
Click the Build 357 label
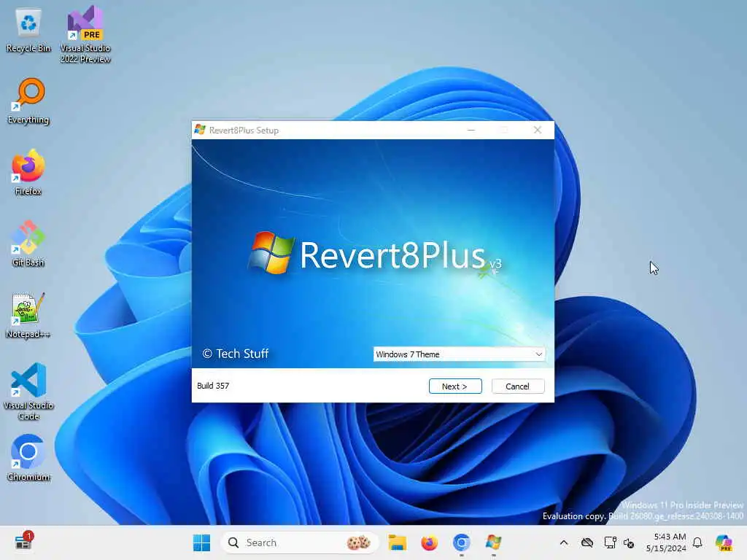point(213,386)
